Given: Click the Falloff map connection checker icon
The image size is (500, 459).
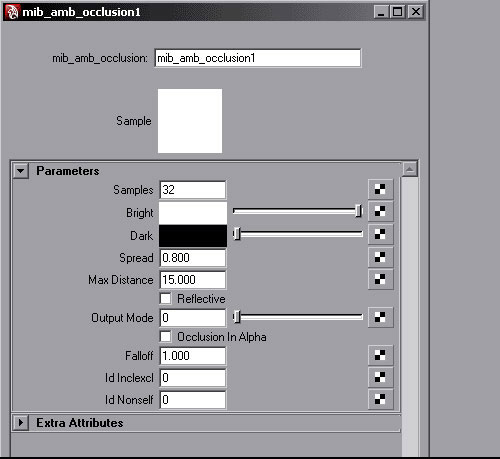Looking at the screenshot, I should point(381,355).
